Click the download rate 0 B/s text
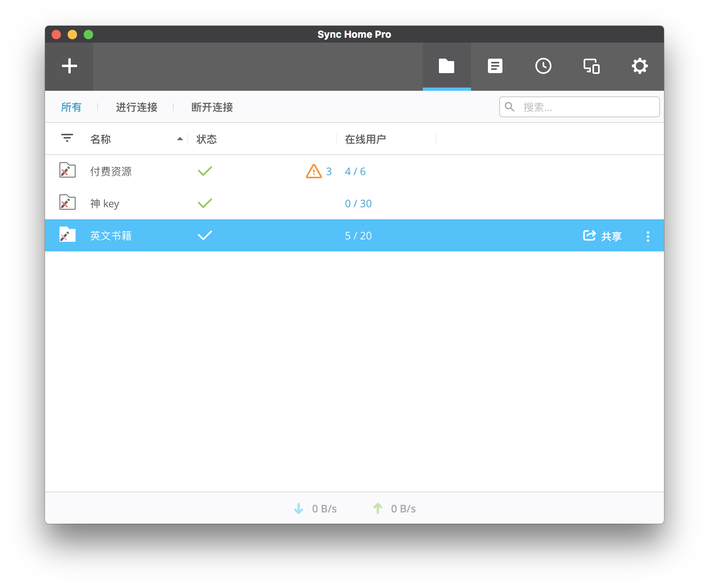 [324, 509]
